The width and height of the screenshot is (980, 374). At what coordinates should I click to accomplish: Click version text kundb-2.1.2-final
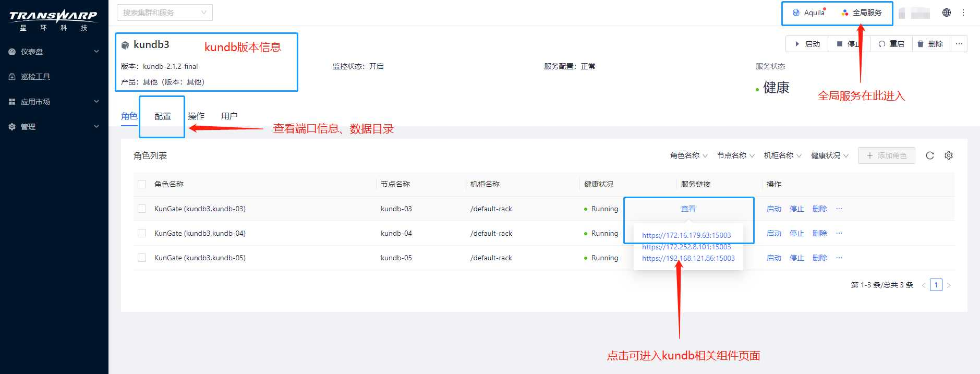point(171,66)
